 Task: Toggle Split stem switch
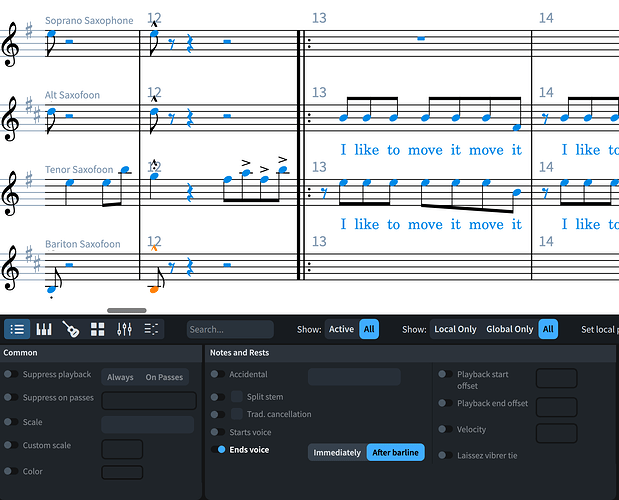pyautogui.click(x=218, y=397)
